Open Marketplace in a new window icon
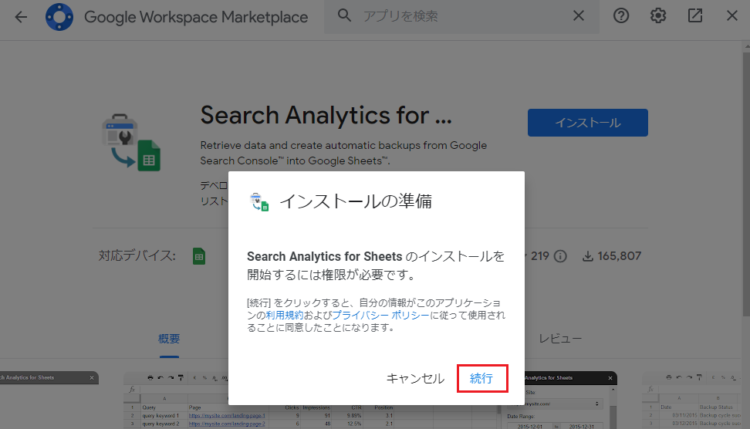The width and height of the screenshot is (750, 429). coord(695,16)
